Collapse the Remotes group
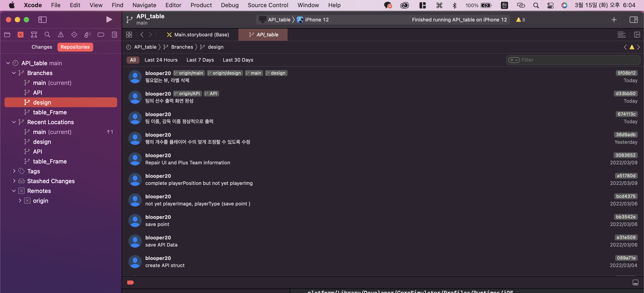This screenshot has width=644, height=293. point(14,191)
